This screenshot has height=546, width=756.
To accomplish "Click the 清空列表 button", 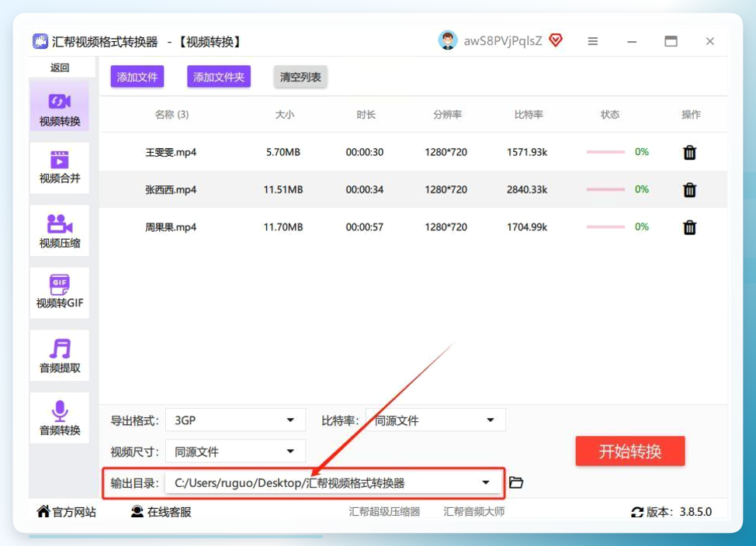I will pos(300,77).
